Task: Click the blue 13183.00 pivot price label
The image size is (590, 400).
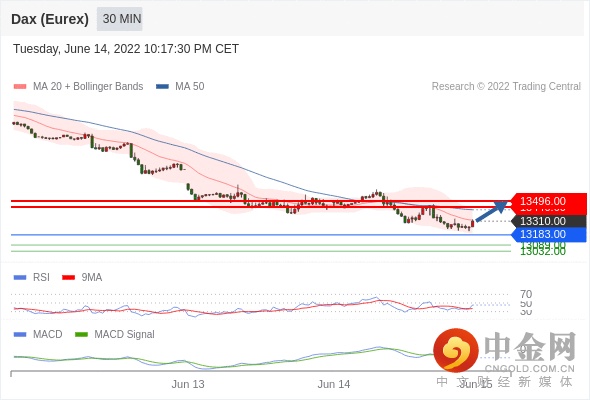Action: pos(549,234)
